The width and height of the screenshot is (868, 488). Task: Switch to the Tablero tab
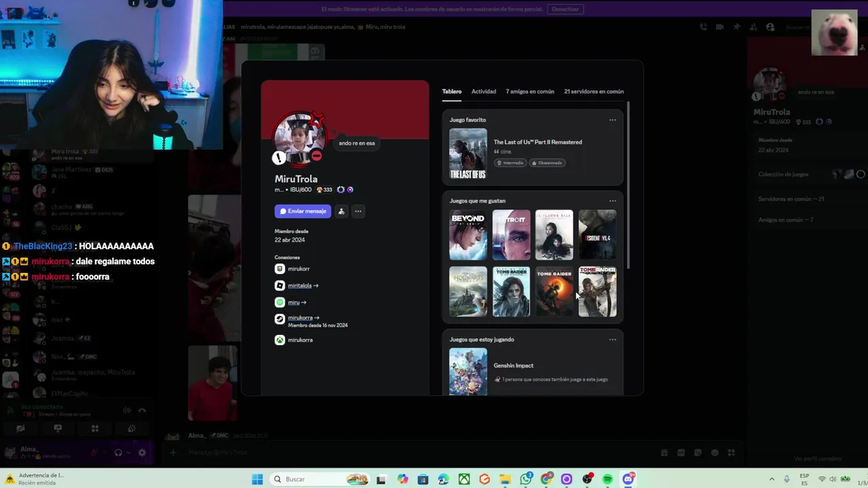click(x=452, y=91)
